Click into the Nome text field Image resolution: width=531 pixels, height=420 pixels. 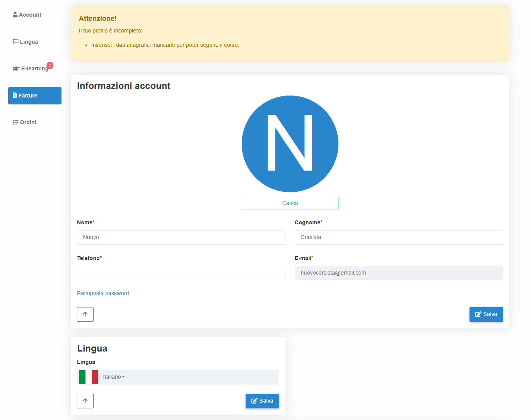point(181,237)
